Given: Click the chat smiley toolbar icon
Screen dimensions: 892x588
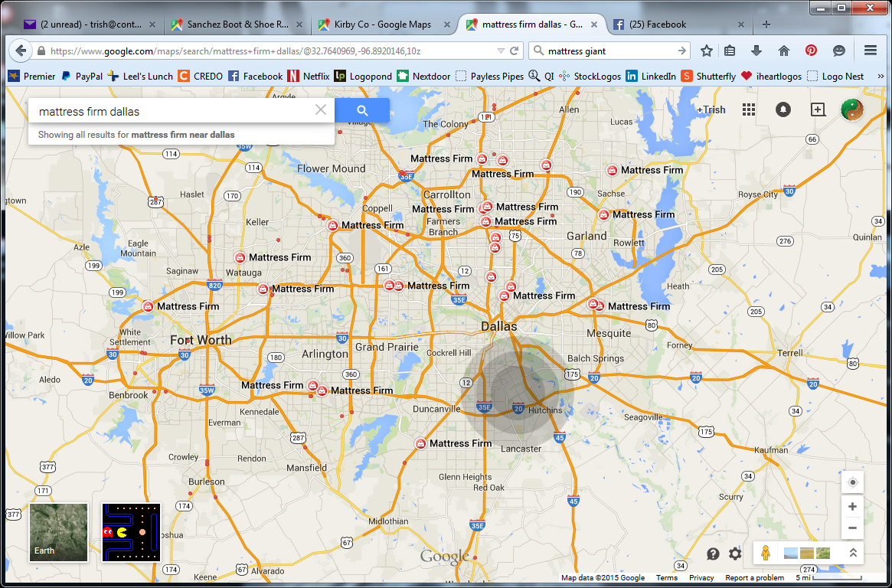Looking at the screenshot, I should click(x=839, y=51).
